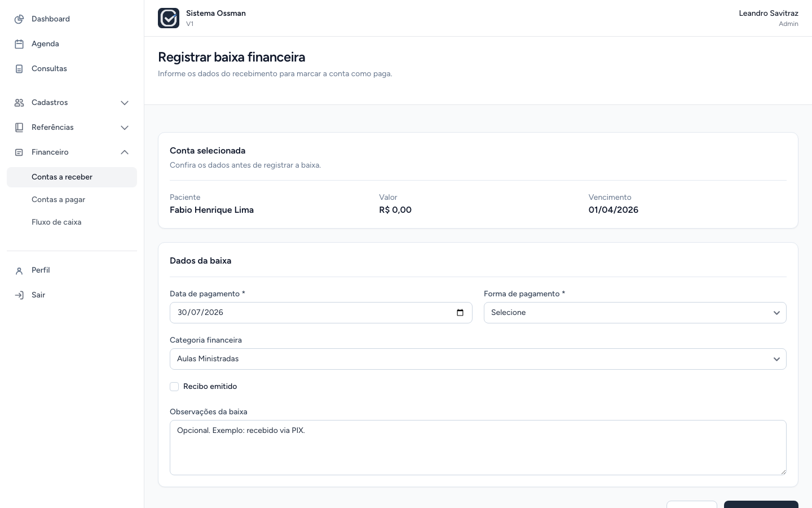Click the Admin role label
This screenshot has height=508, width=812.
pyautogui.click(x=788, y=24)
